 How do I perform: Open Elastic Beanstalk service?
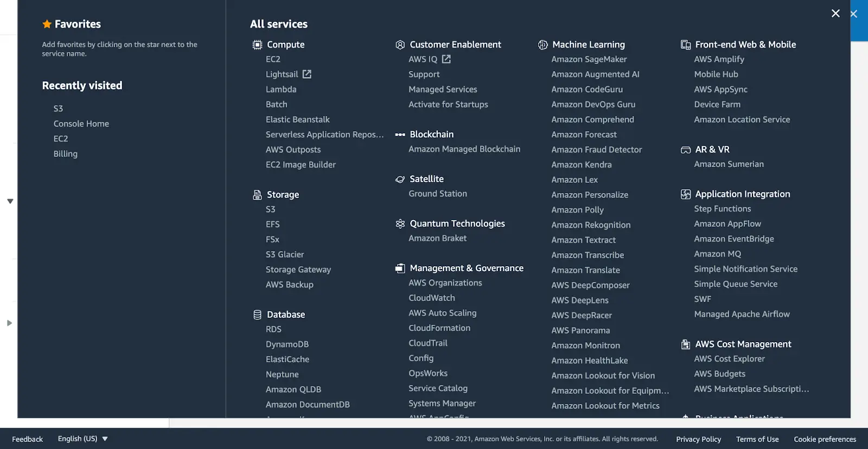pos(298,119)
